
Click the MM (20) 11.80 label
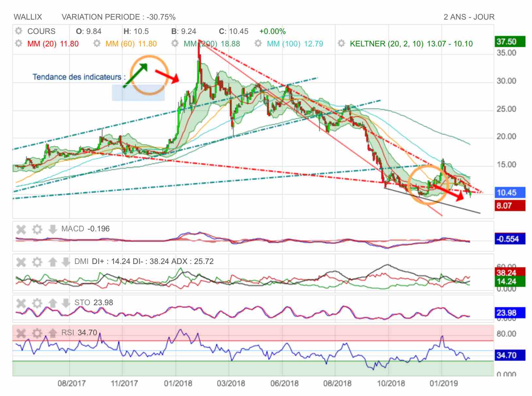pos(53,44)
